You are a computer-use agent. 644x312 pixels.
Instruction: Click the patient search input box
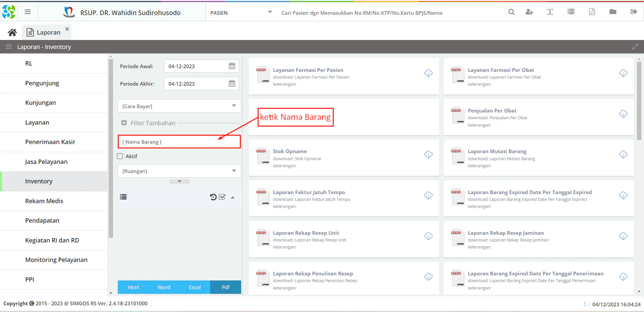pos(389,13)
